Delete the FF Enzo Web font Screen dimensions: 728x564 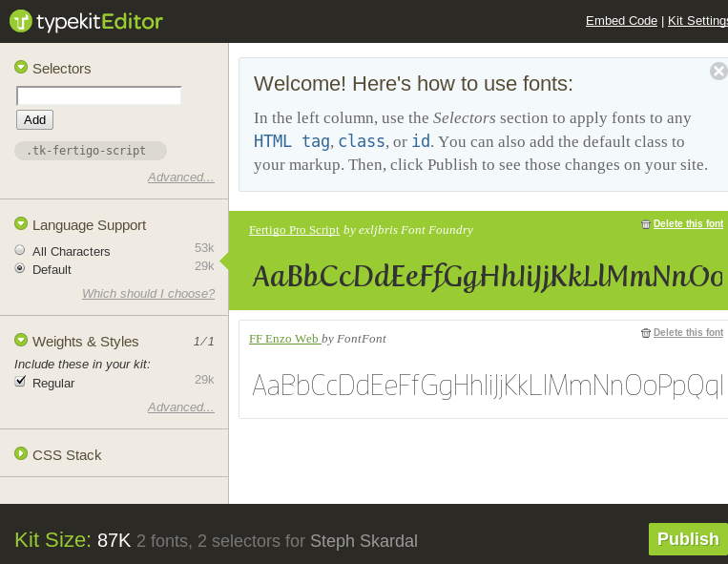coord(688,332)
